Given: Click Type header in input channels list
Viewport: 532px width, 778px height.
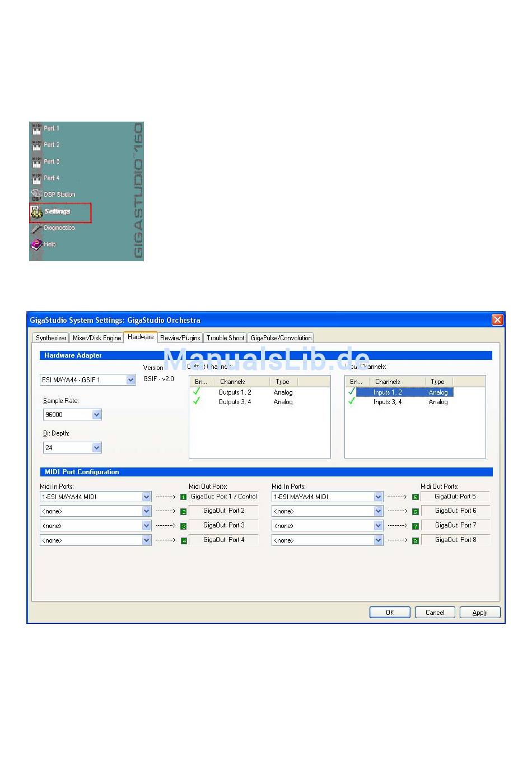Looking at the screenshot, I should tap(439, 382).
